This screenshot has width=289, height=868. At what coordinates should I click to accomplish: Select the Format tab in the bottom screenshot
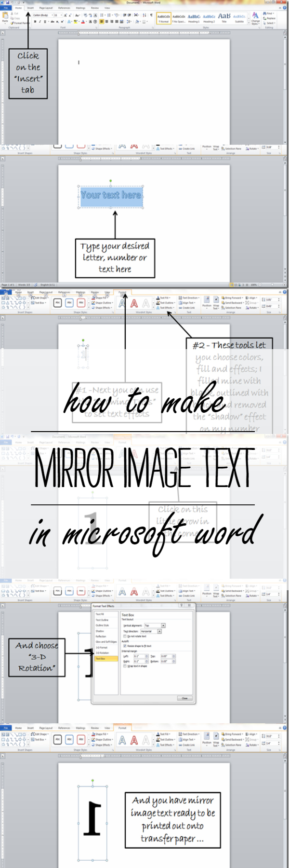pyautogui.click(x=122, y=728)
